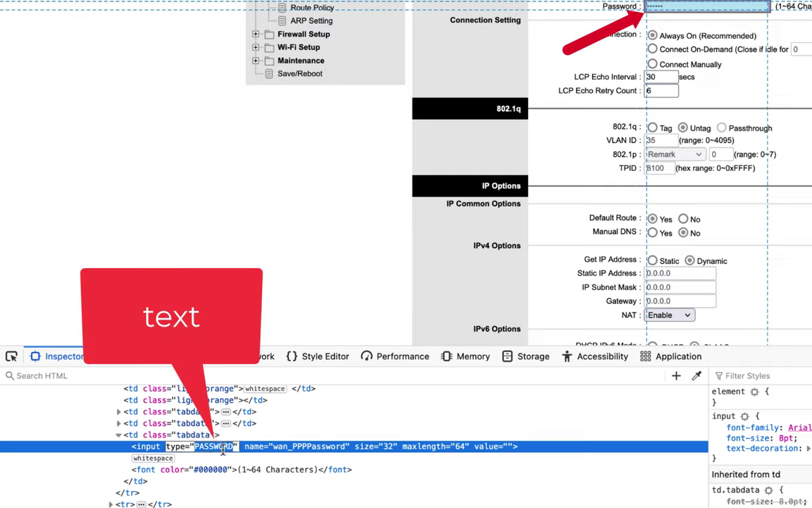Collapse the expanded td tabdata node
This screenshot has height=508, width=812.
(x=118, y=435)
